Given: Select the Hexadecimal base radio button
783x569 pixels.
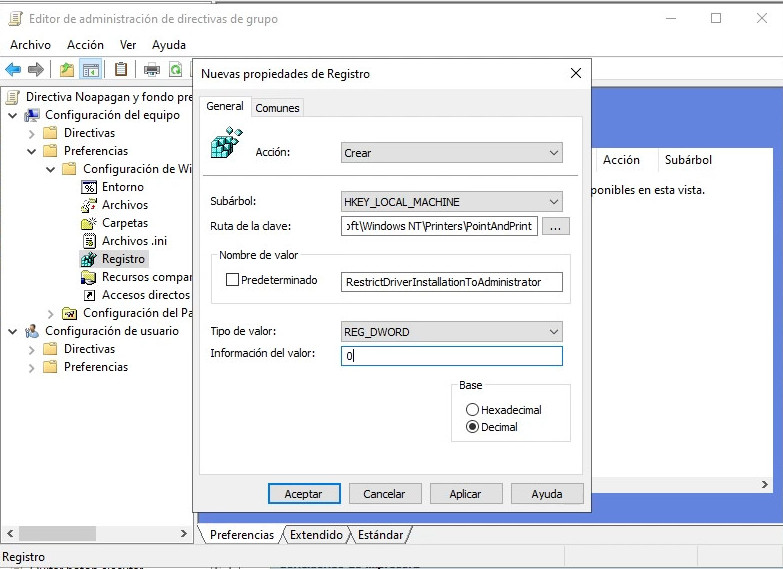Looking at the screenshot, I should click(472, 410).
